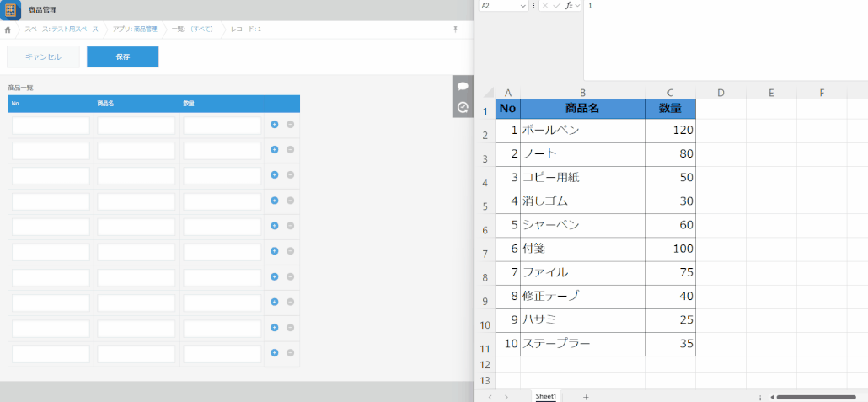Click the first row's No input field
Screen dimensions: 868x402
click(51, 126)
